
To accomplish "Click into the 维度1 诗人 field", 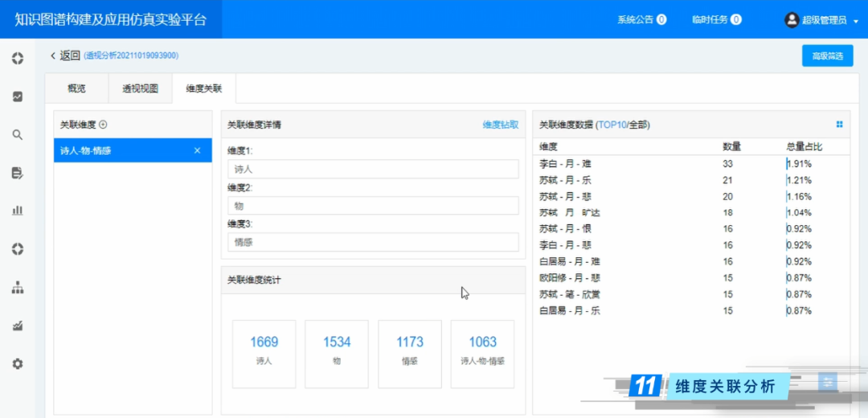I will tap(373, 170).
